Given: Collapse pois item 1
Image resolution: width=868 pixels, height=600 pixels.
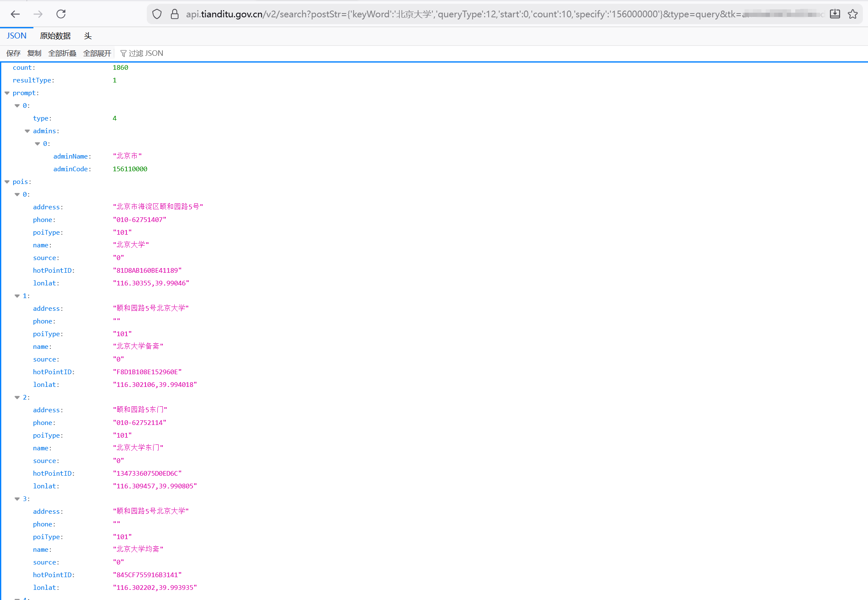Looking at the screenshot, I should tap(17, 296).
